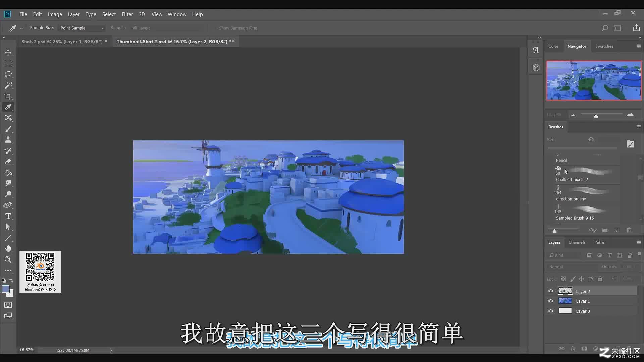Select the Eraser tool
Image resolution: width=644 pixels, height=362 pixels.
(x=8, y=162)
